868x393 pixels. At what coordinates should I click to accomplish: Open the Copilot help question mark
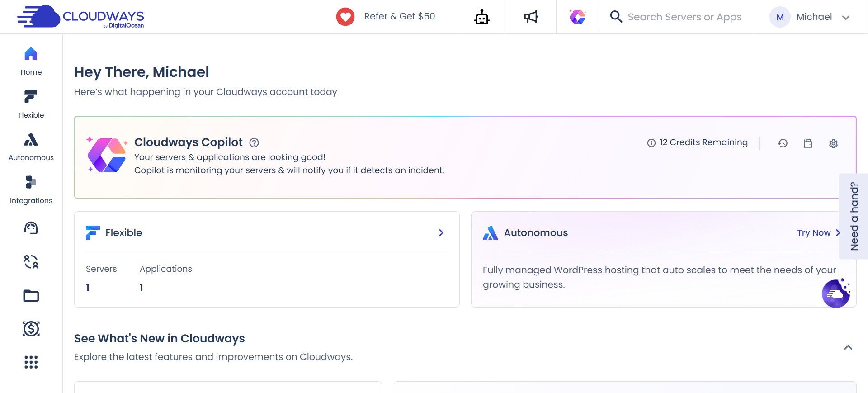click(254, 143)
